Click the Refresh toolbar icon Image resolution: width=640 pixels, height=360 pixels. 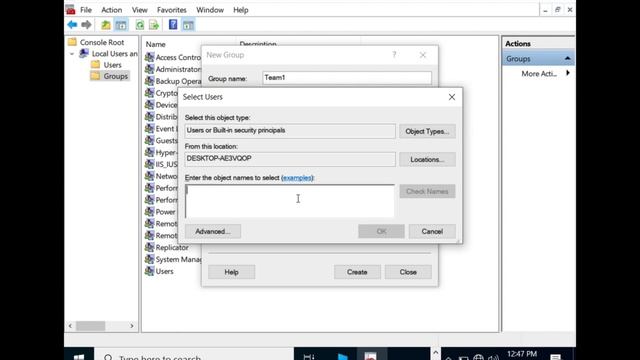(x=140, y=25)
